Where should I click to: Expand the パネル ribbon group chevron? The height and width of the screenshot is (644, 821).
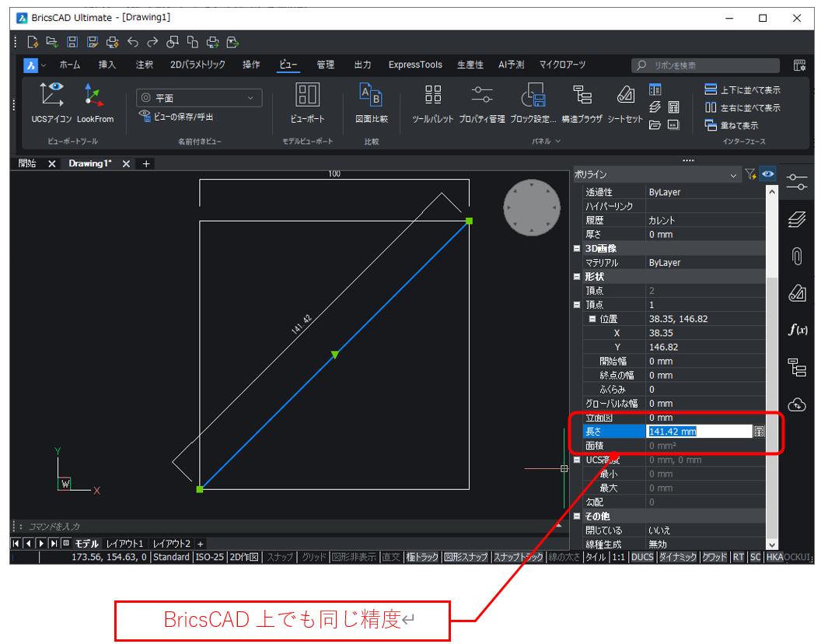[x=558, y=141]
